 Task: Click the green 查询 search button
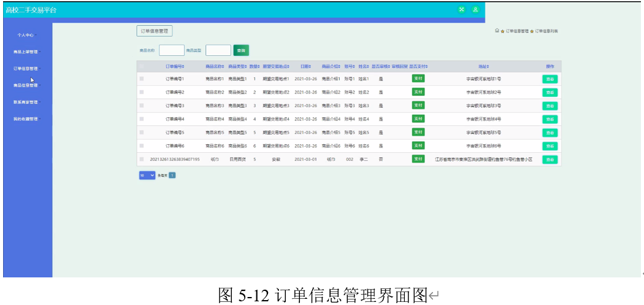pos(241,50)
